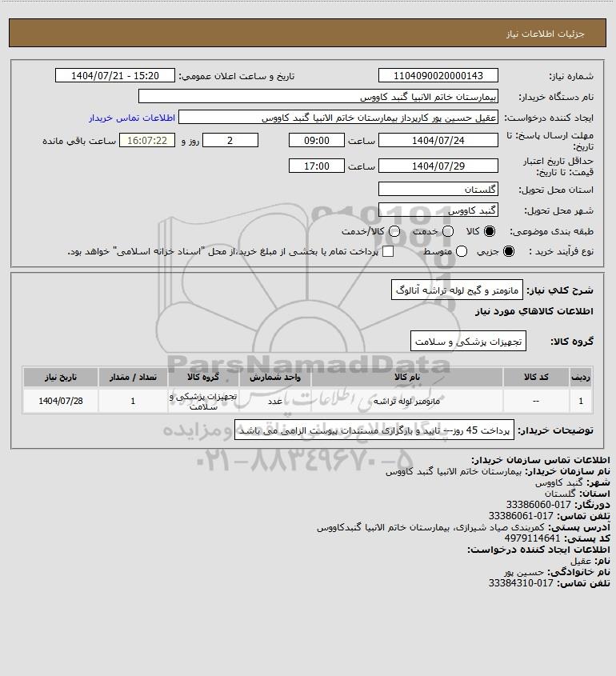
Task: Select the کالا/خدمت radio button
Action: click(394, 231)
